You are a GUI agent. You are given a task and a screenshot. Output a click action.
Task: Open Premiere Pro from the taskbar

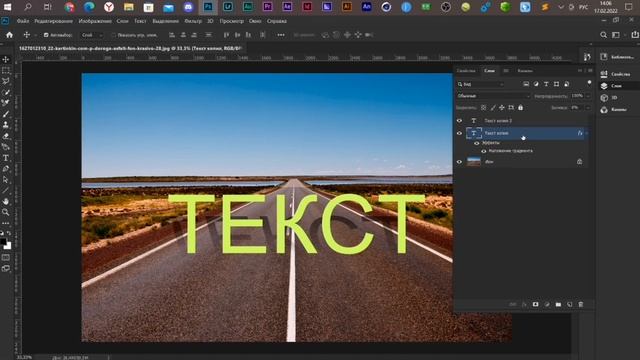click(x=267, y=7)
